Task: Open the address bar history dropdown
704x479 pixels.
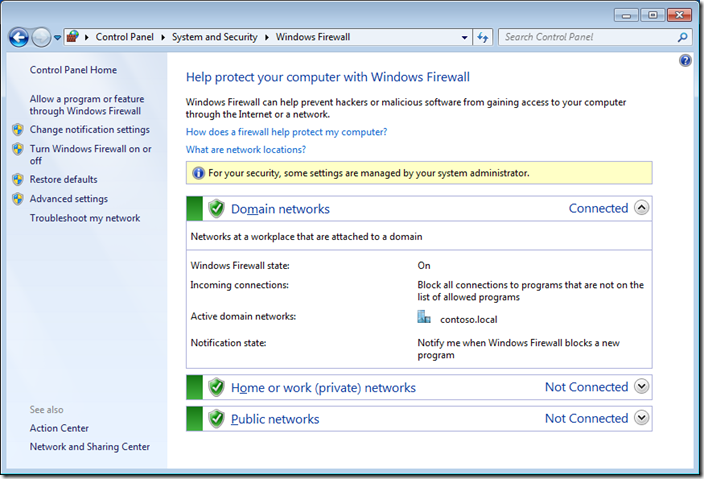Action: coord(465,37)
